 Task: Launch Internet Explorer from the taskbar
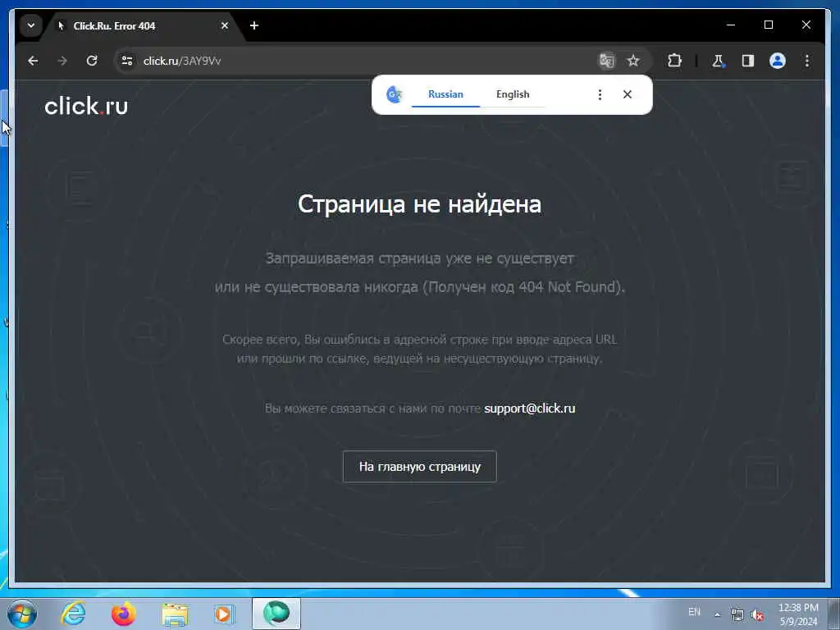[x=73, y=614]
